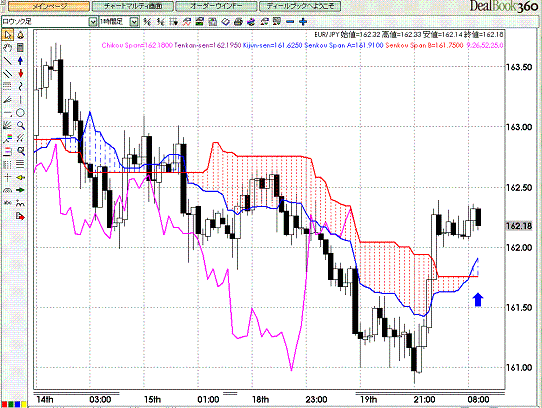Switch to the オーダーウインドー tab

pyautogui.click(x=216, y=6)
